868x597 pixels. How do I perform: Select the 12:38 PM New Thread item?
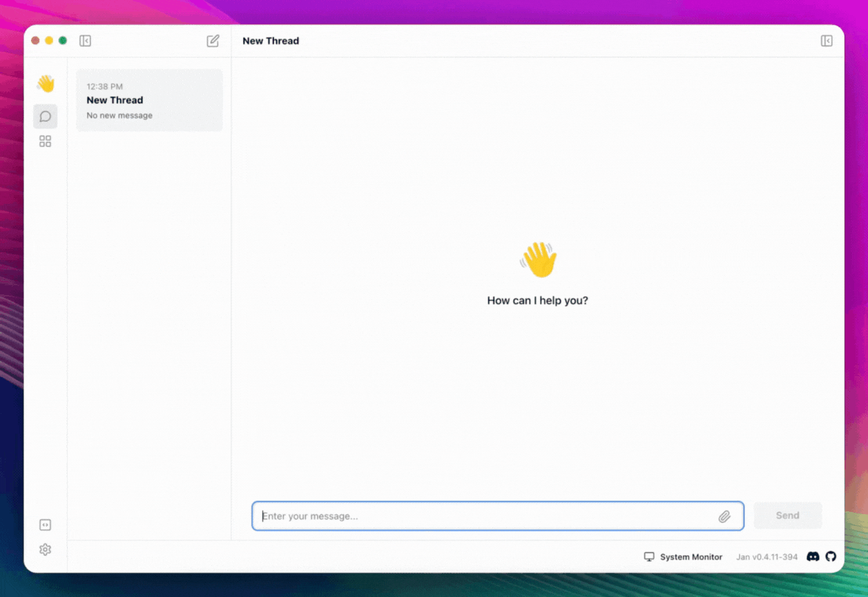point(149,100)
